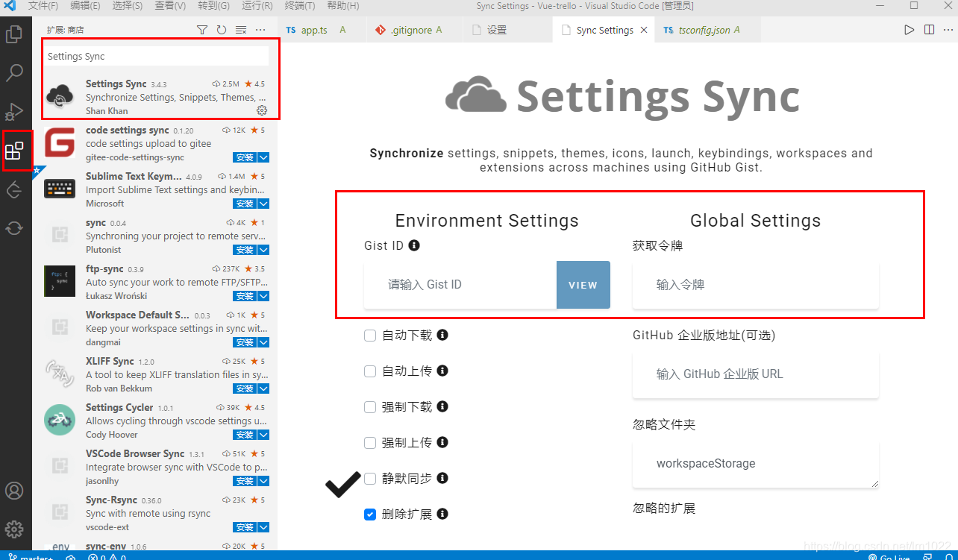958x560 pixels.
Task: Expand install dropdown for Settings Cycler
Action: (x=263, y=435)
